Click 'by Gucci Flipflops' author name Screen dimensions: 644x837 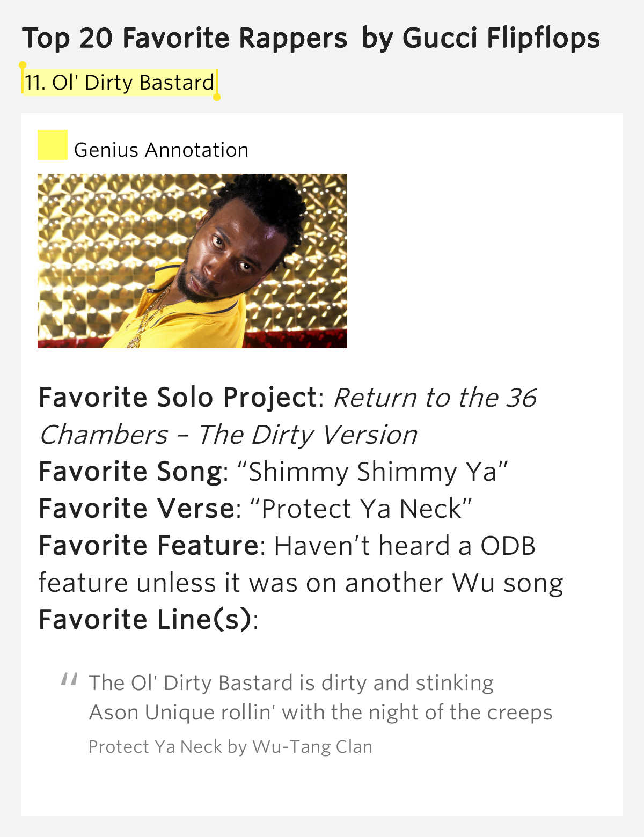tap(480, 38)
